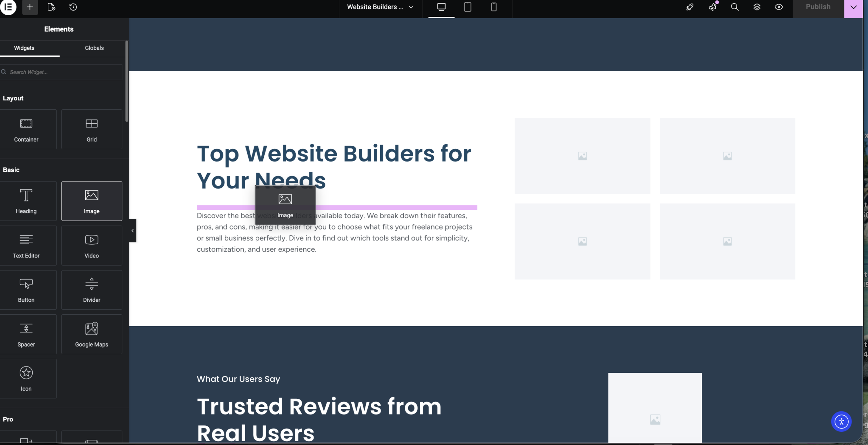Switch to mobile responsive view
Screen dimensions: 868x445
493,7
